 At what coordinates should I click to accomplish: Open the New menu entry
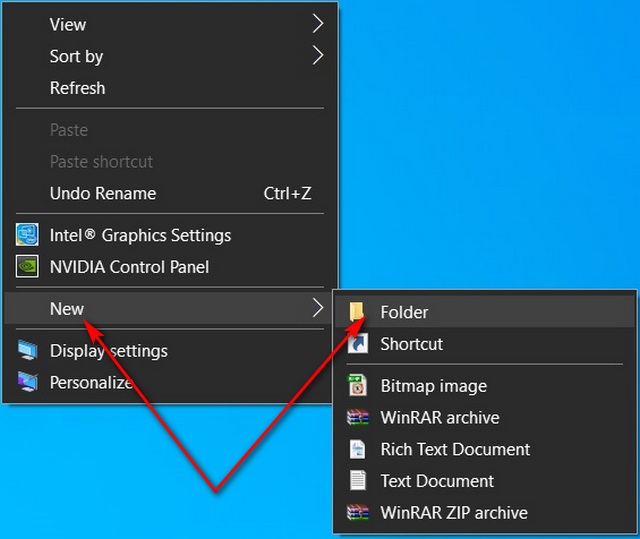pyautogui.click(x=170, y=308)
